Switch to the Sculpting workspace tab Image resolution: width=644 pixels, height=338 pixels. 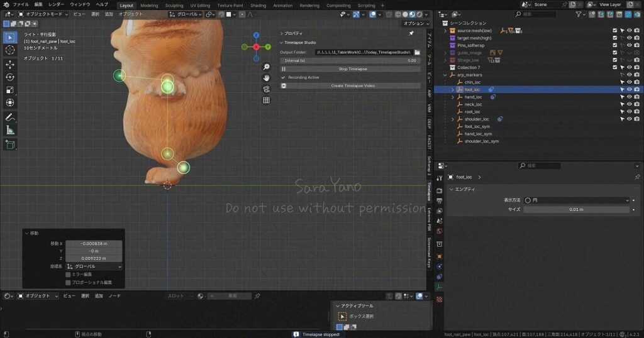tap(174, 5)
